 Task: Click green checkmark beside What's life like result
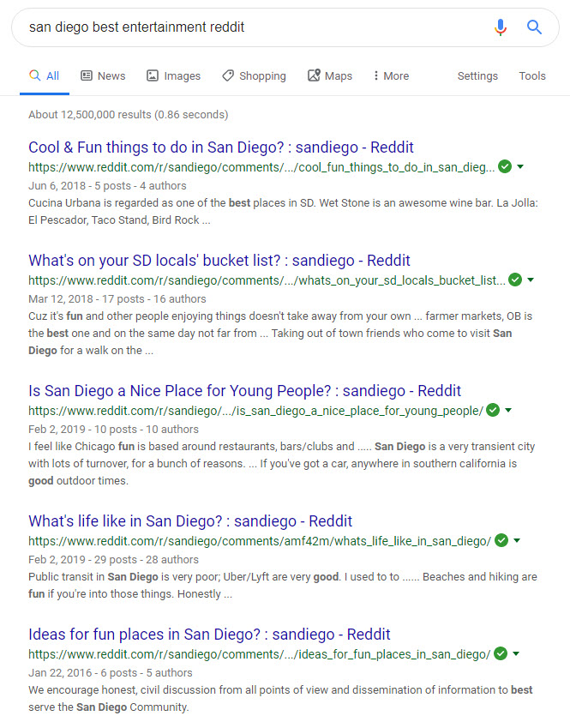pos(501,540)
